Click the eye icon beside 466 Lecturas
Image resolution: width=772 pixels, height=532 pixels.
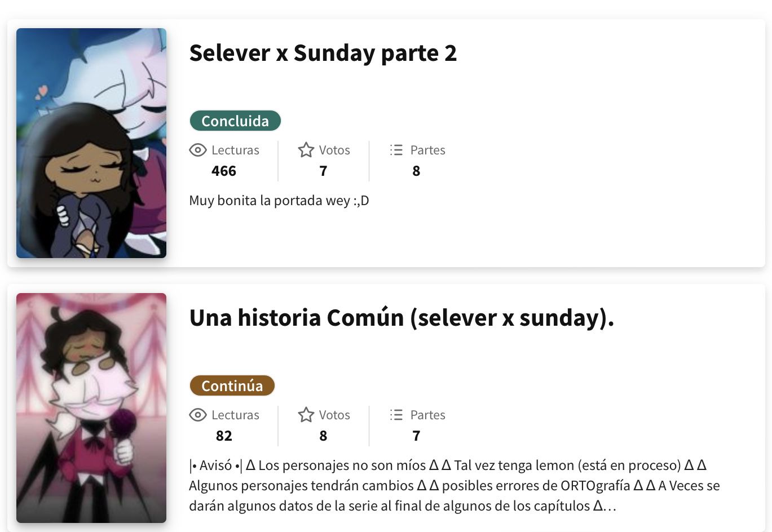click(197, 150)
